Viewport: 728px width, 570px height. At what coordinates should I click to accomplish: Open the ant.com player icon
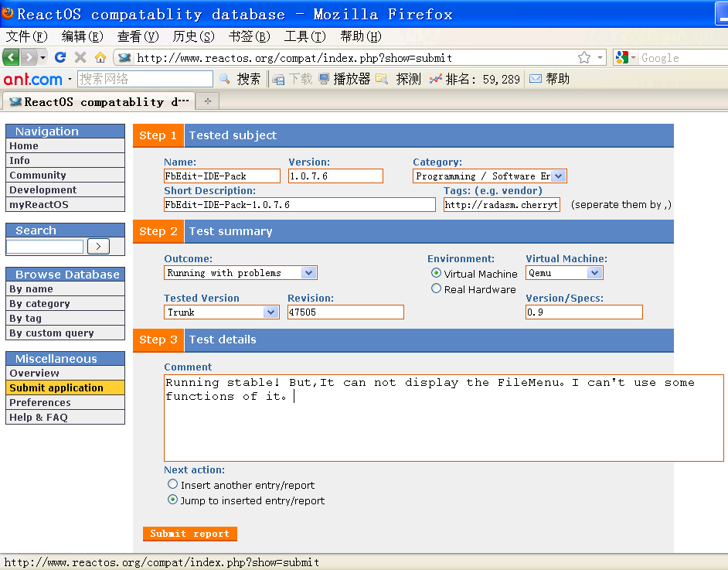(x=324, y=79)
